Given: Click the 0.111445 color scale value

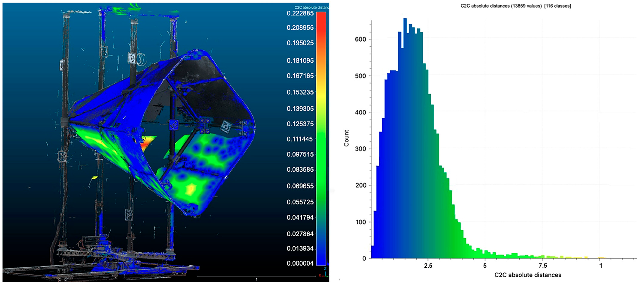Looking at the screenshot, I should click(300, 139).
